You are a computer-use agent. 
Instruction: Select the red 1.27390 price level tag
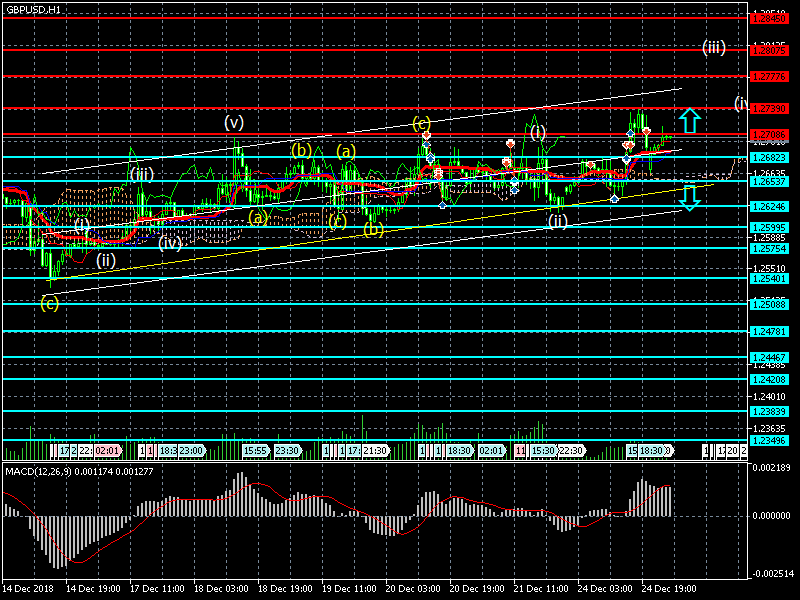tap(770, 107)
